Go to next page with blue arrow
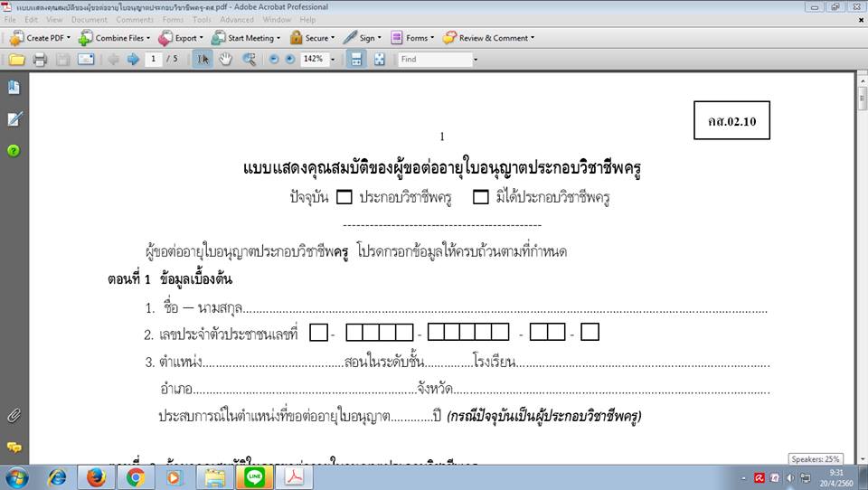Image resolution: width=868 pixels, height=490 pixels. [133, 60]
